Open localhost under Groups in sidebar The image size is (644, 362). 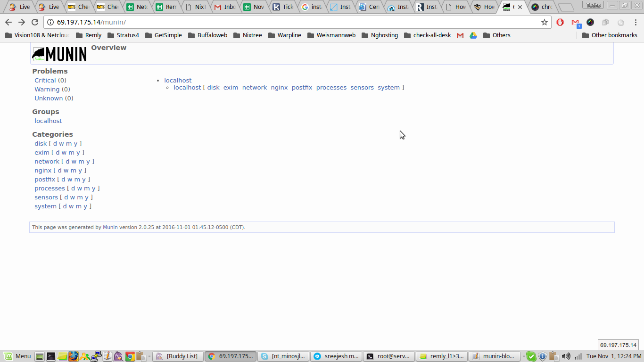click(x=48, y=121)
